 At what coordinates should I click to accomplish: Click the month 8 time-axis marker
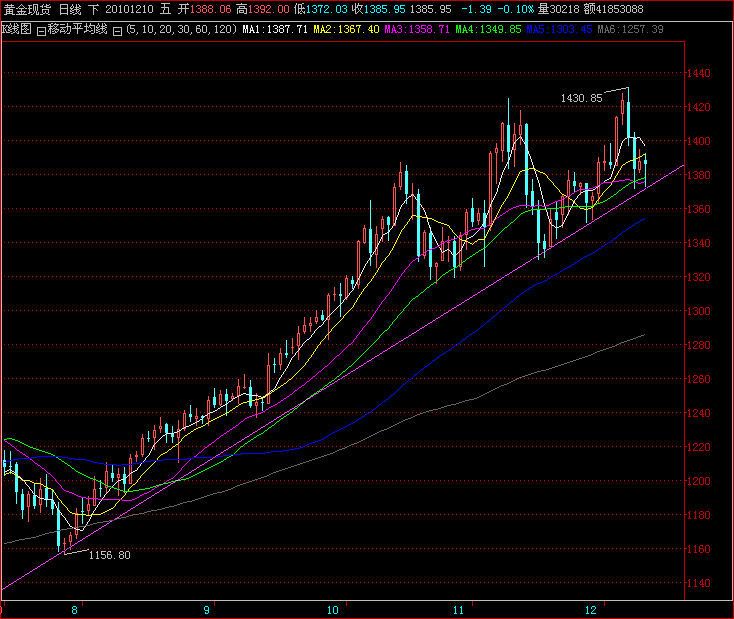click(x=74, y=610)
